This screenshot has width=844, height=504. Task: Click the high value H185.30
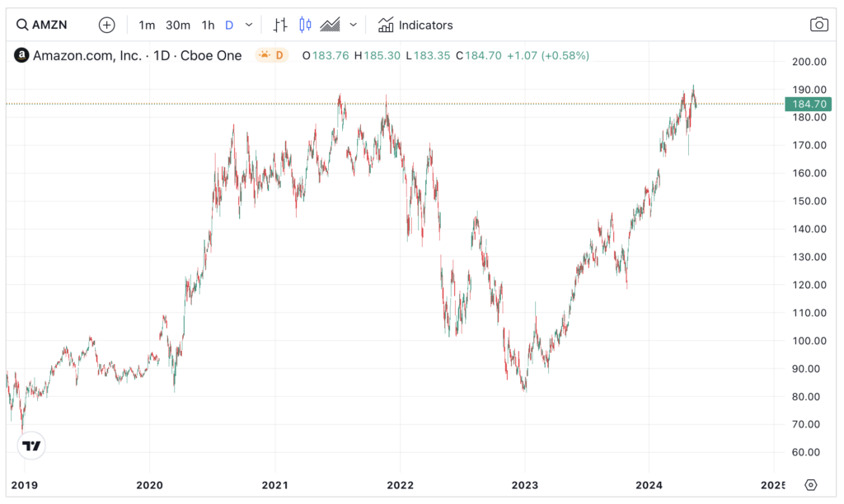pos(377,55)
